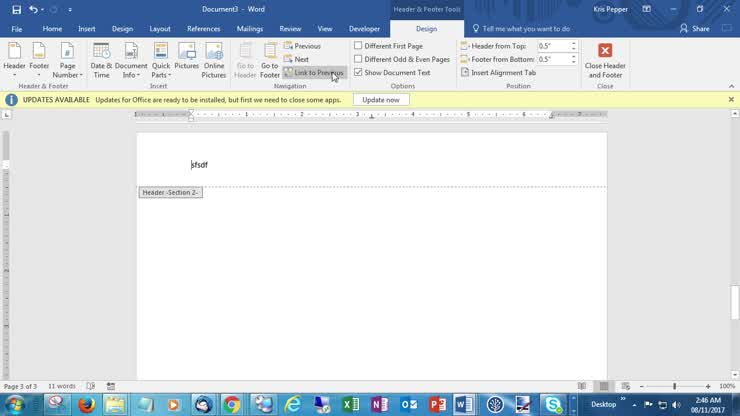Open the File menu
Image resolution: width=740 pixels, height=416 pixels.
17,29
